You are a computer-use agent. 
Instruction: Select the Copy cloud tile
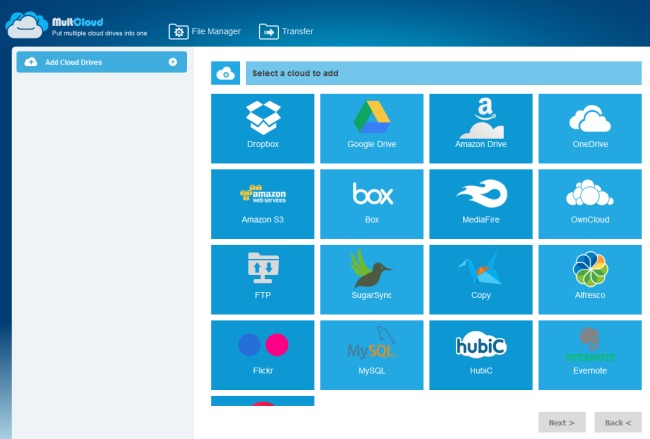(x=480, y=279)
